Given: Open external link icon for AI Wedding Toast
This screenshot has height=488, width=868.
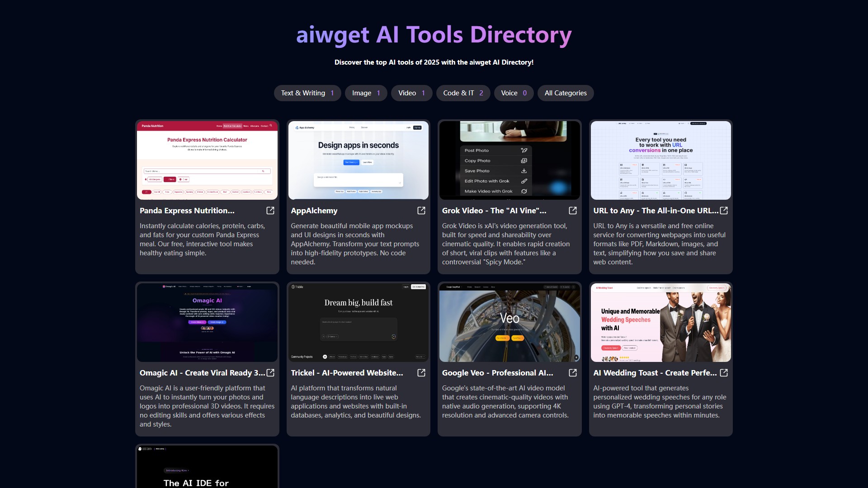Looking at the screenshot, I should tap(724, 373).
